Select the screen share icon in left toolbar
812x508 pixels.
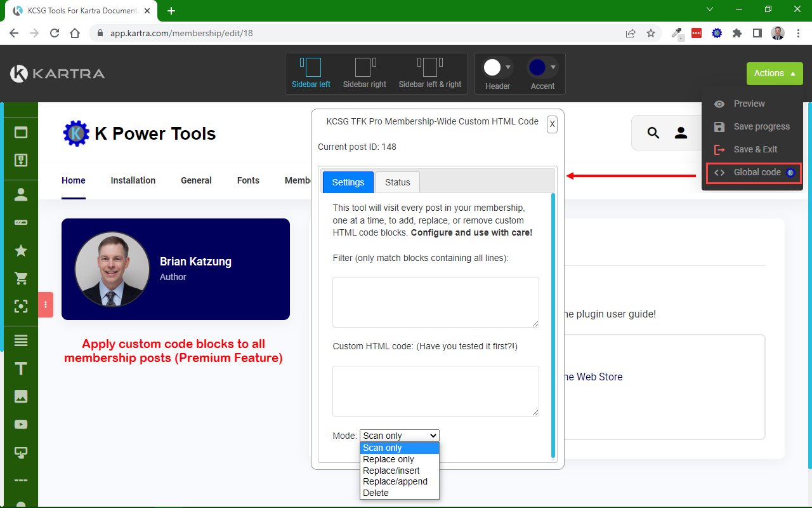[21, 452]
